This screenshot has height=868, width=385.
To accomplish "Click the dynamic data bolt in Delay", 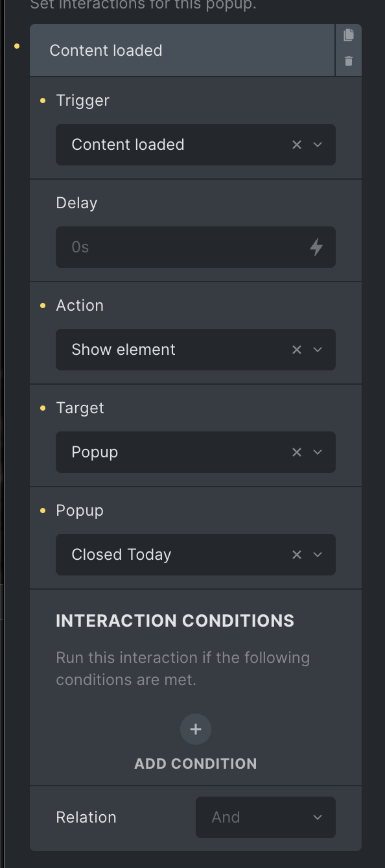I will [x=316, y=247].
